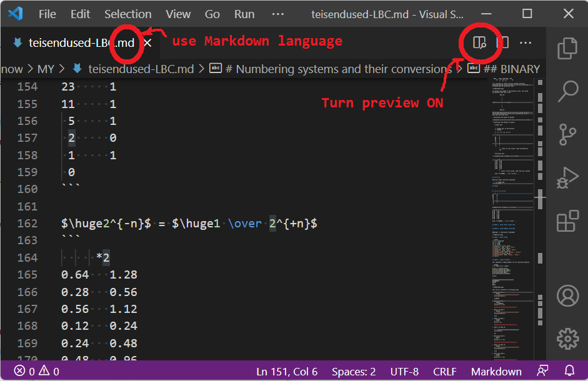The image size is (588, 381).
Task: Open the Go menu
Action: click(212, 14)
